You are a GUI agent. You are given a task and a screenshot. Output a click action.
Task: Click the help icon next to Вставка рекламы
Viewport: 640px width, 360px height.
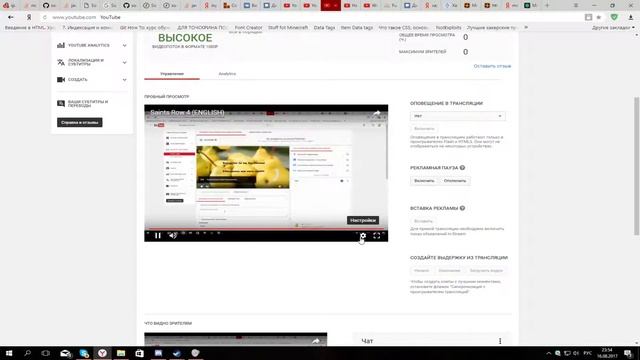pyautogui.click(x=462, y=208)
